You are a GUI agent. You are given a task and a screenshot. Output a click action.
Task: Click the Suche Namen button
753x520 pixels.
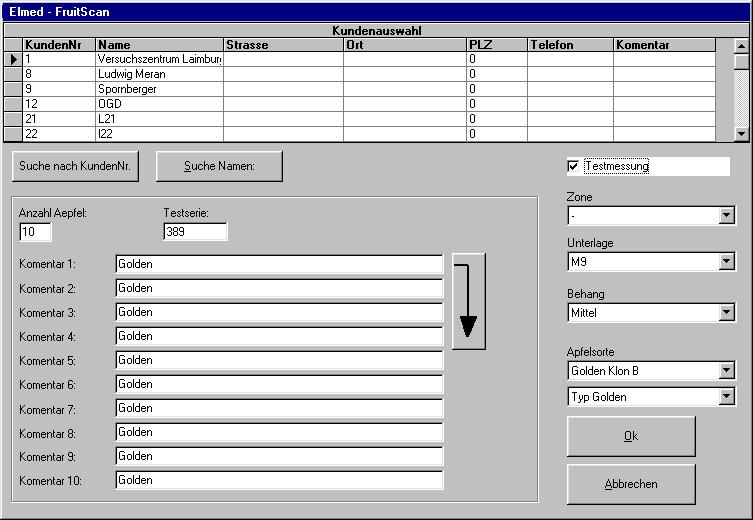click(219, 166)
